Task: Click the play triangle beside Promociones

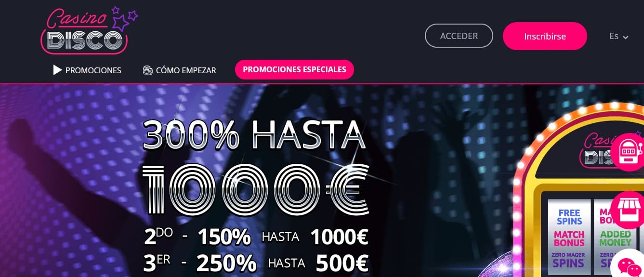Action: 57,70
